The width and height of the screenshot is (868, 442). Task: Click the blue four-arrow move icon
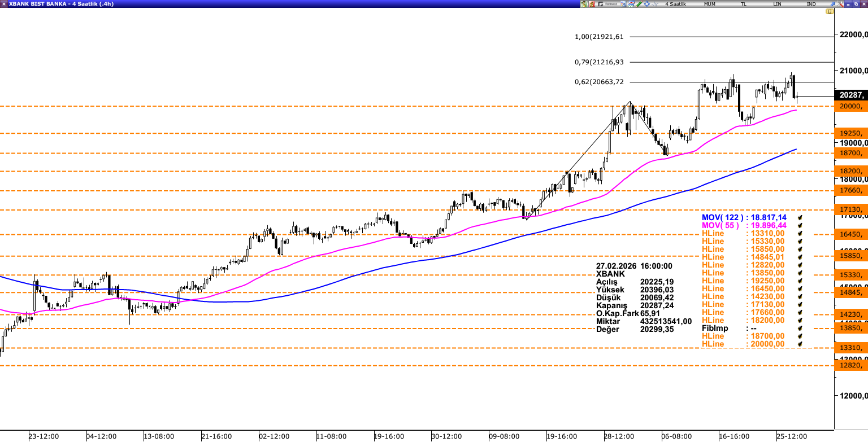pyautogui.click(x=646, y=4)
